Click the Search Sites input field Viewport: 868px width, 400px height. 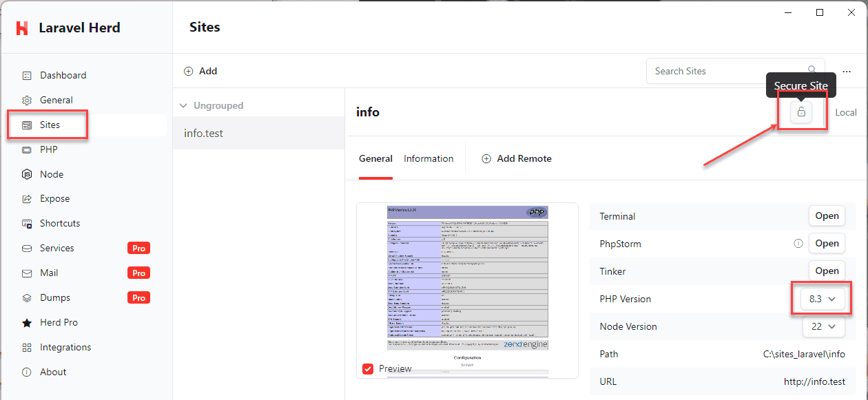tap(727, 71)
